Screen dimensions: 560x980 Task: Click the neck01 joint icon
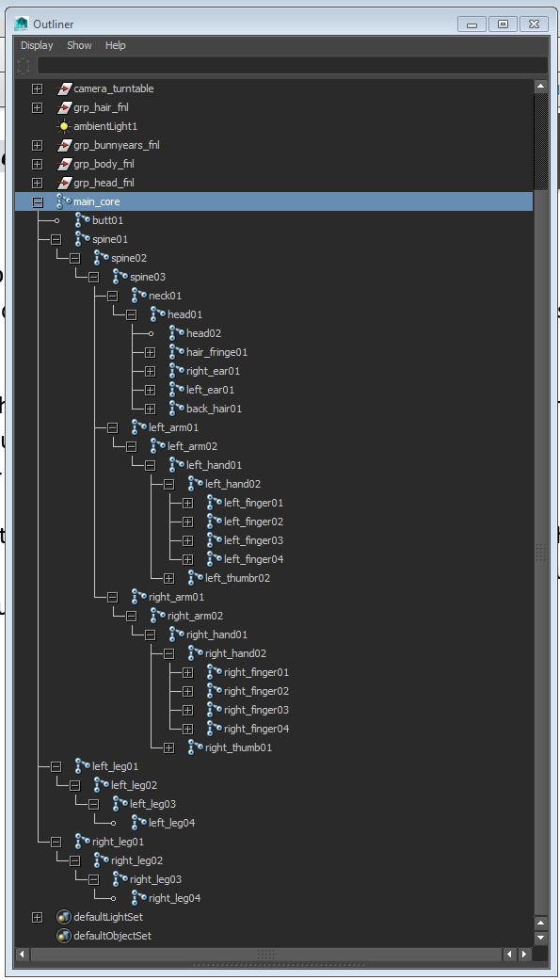[139, 295]
